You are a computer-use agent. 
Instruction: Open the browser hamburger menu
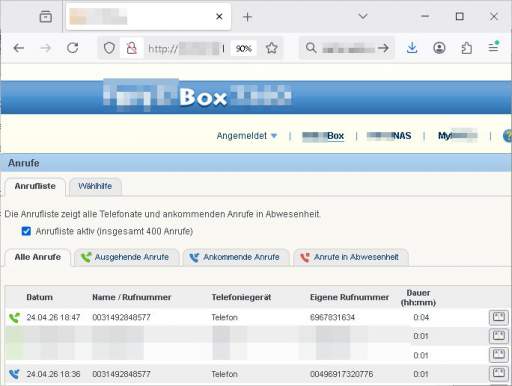494,47
